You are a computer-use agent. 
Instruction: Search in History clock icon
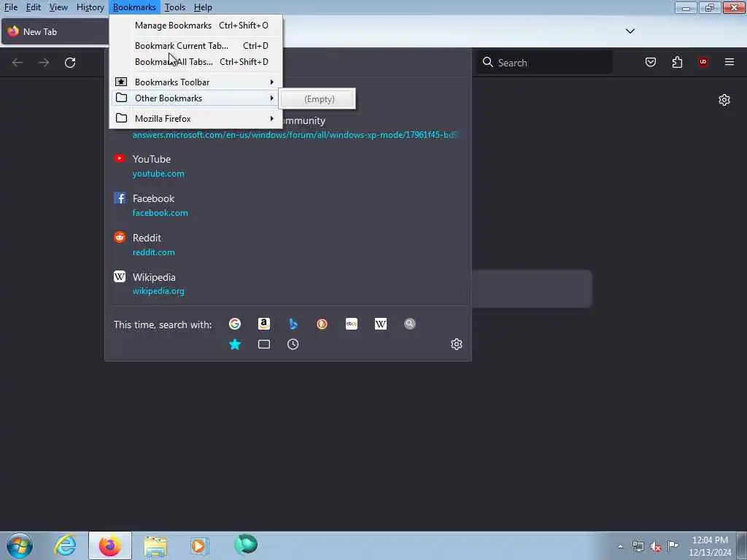pos(293,344)
